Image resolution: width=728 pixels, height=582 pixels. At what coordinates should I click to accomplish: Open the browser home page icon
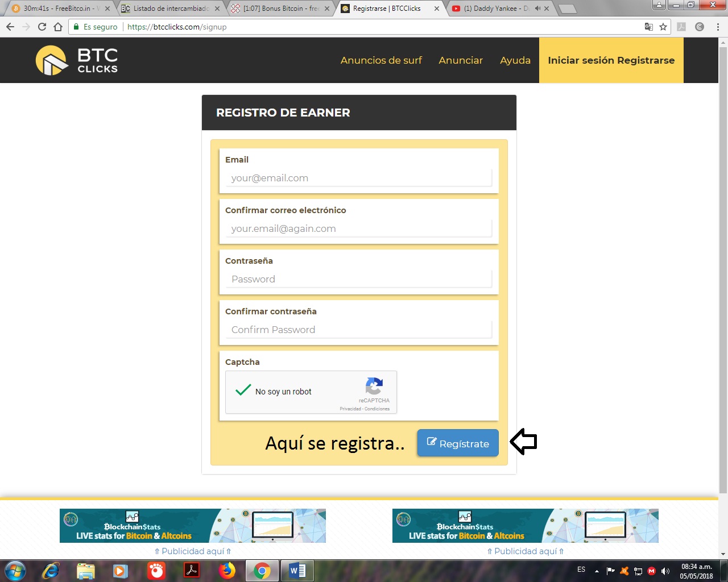coord(58,27)
